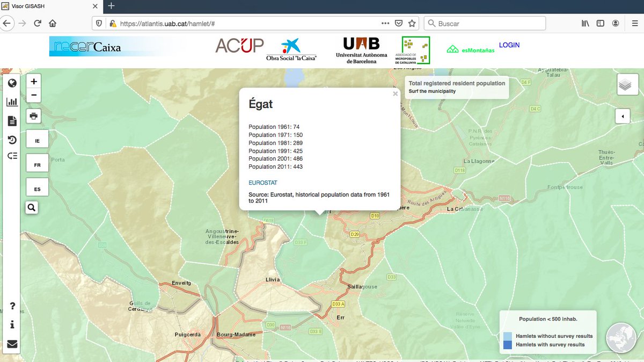This screenshot has width=644, height=362.
Task: Click the magnifier search button on map
Action: pyautogui.click(x=32, y=207)
